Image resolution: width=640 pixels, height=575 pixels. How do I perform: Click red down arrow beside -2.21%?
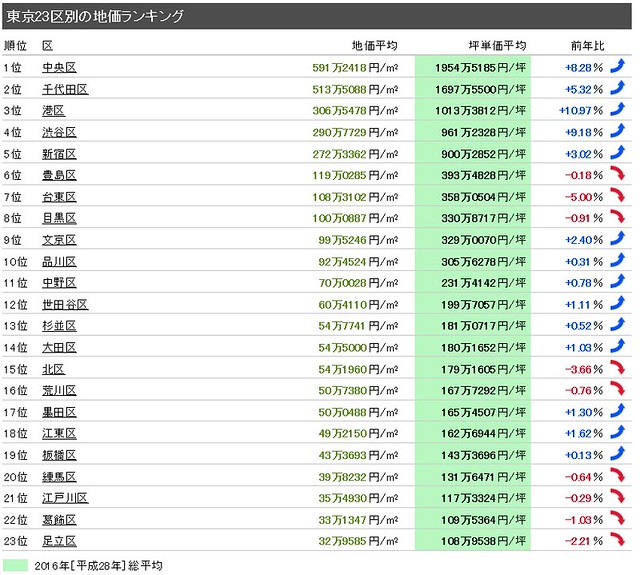point(618,539)
